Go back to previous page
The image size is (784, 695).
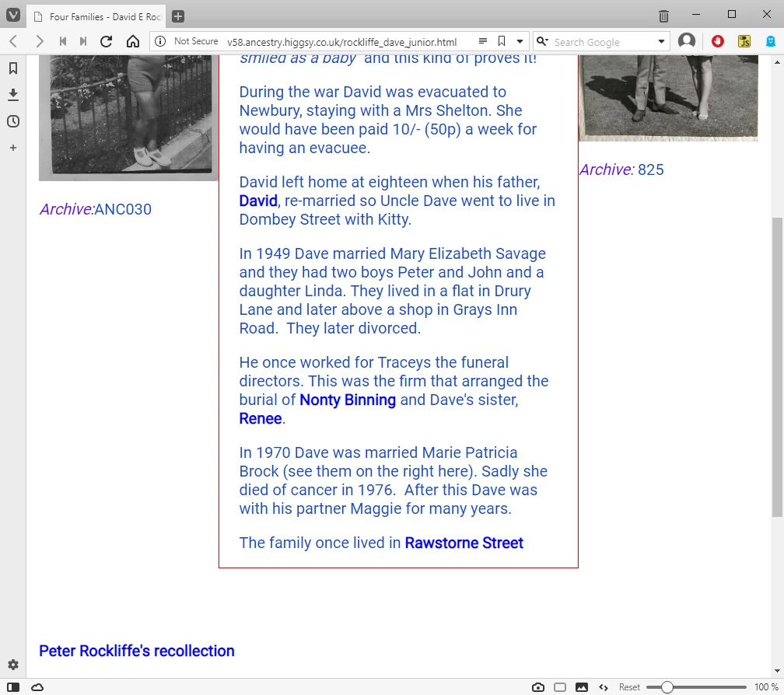13,41
